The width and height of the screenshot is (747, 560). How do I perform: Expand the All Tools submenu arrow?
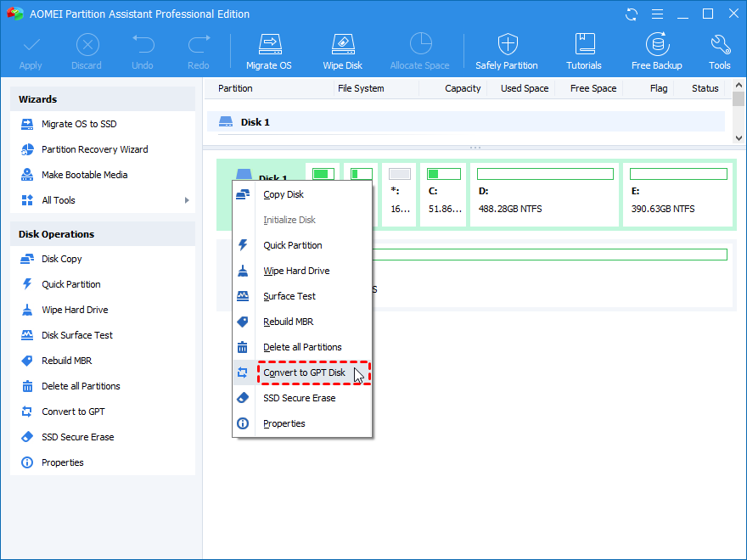point(187,200)
